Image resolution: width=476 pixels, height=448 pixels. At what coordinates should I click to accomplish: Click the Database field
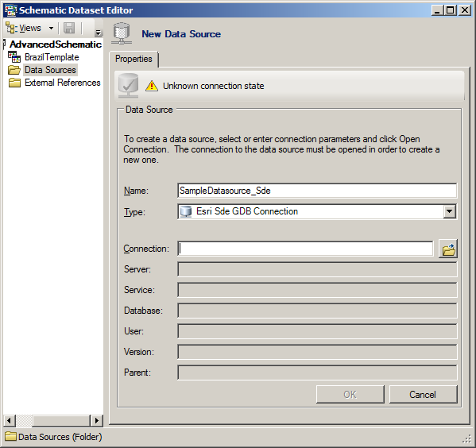tap(317, 311)
